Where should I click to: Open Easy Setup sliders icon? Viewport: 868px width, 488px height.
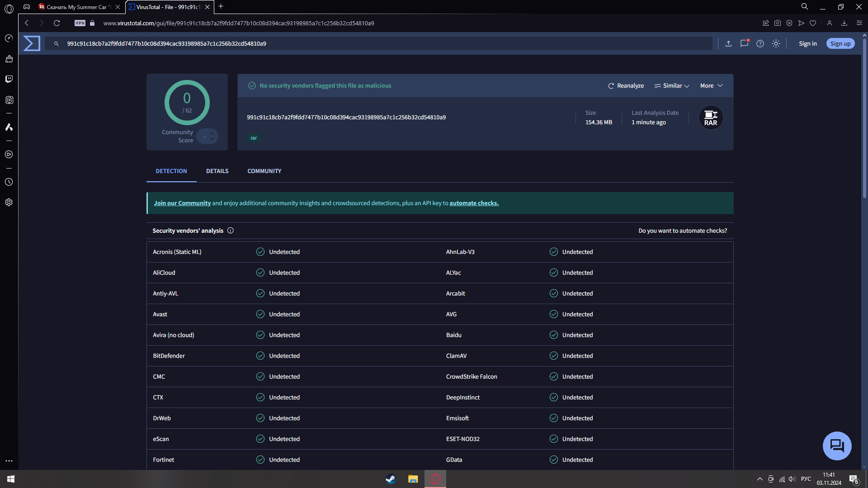[859, 23]
